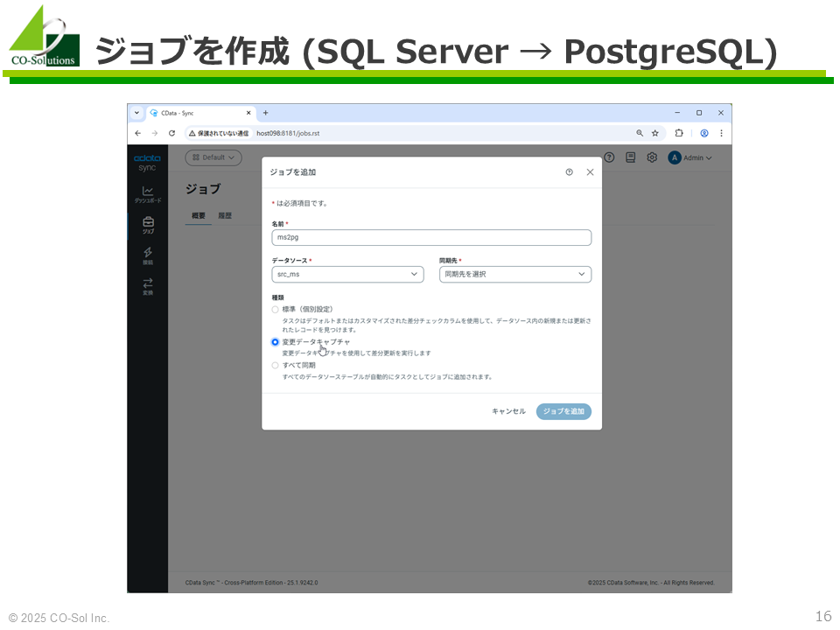Open the ダッシュボード page in the sidebar
The height and width of the screenshot is (630, 840).
[x=147, y=194]
